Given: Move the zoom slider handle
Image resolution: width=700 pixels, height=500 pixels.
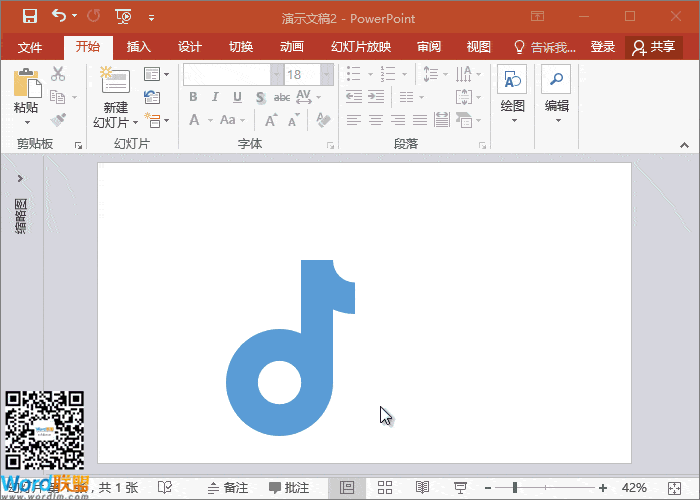Looking at the screenshot, I should click(x=515, y=488).
